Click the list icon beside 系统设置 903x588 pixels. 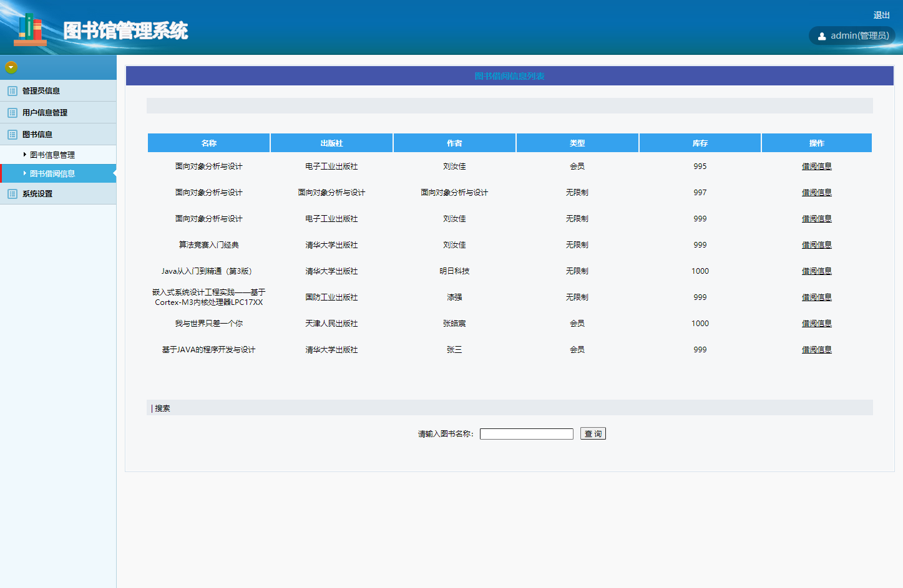tap(12, 194)
